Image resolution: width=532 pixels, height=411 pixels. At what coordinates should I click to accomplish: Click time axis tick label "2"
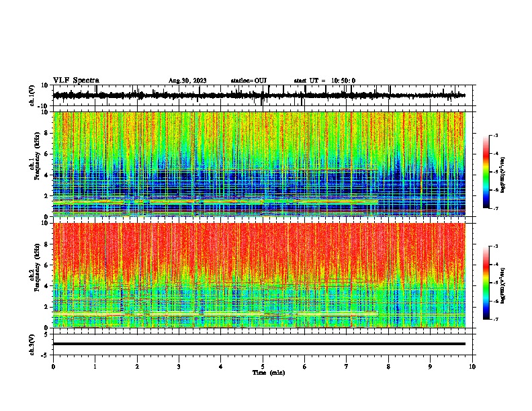click(137, 367)
